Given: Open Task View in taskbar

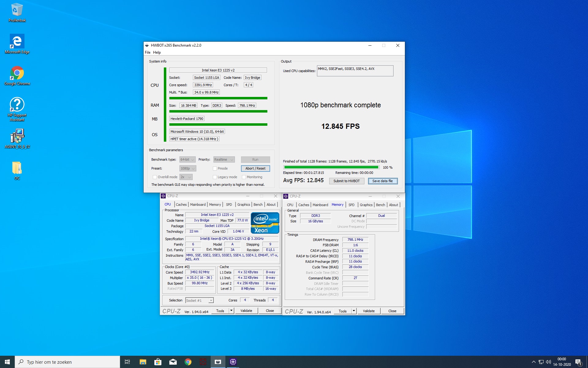Looking at the screenshot, I should [127, 362].
